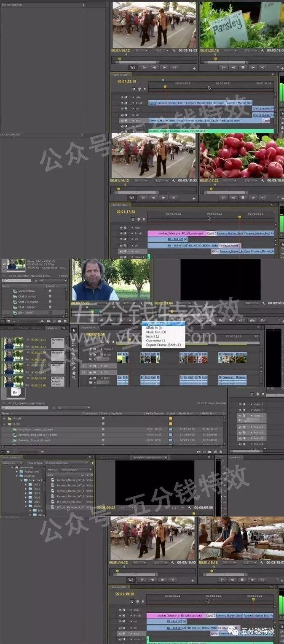Collapse Desktop folder in Media Browser tree
284x644 pixels.
pyautogui.click(x=17, y=476)
